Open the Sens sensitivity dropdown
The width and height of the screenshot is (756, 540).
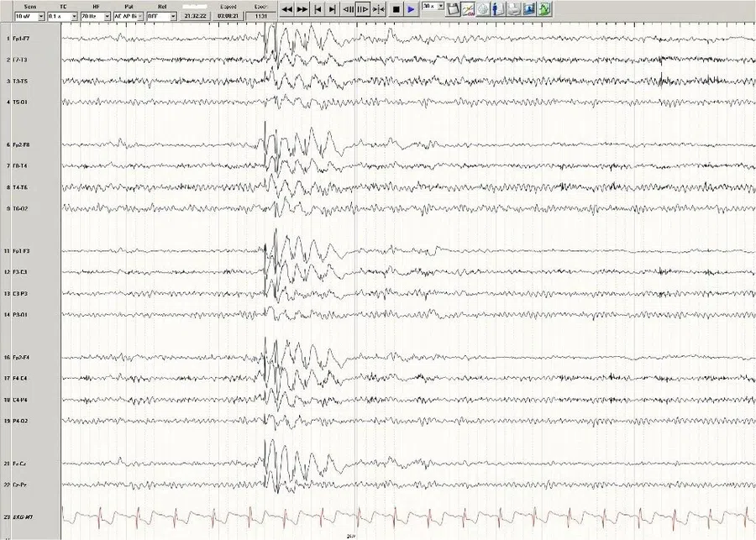point(30,17)
